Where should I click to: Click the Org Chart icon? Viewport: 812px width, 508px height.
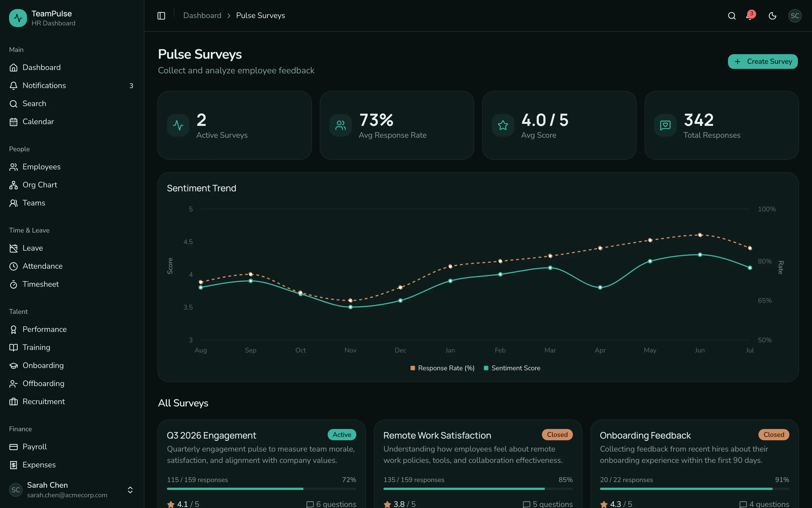click(14, 185)
